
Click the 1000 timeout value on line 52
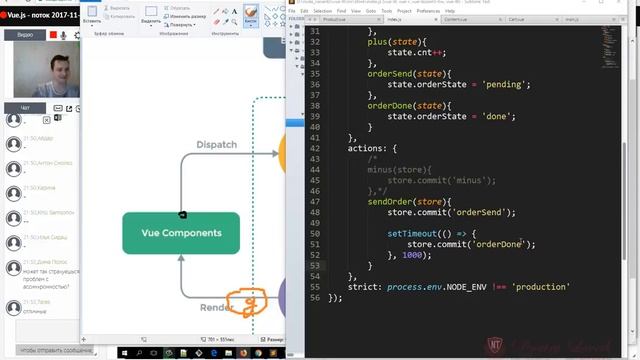[412, 255]
